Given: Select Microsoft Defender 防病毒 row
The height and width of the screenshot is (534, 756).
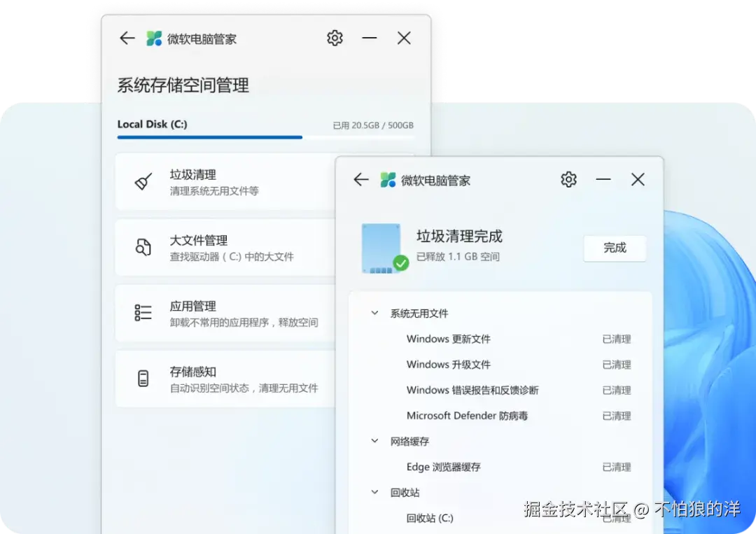Looking at the screenshot, I should 500,416.
